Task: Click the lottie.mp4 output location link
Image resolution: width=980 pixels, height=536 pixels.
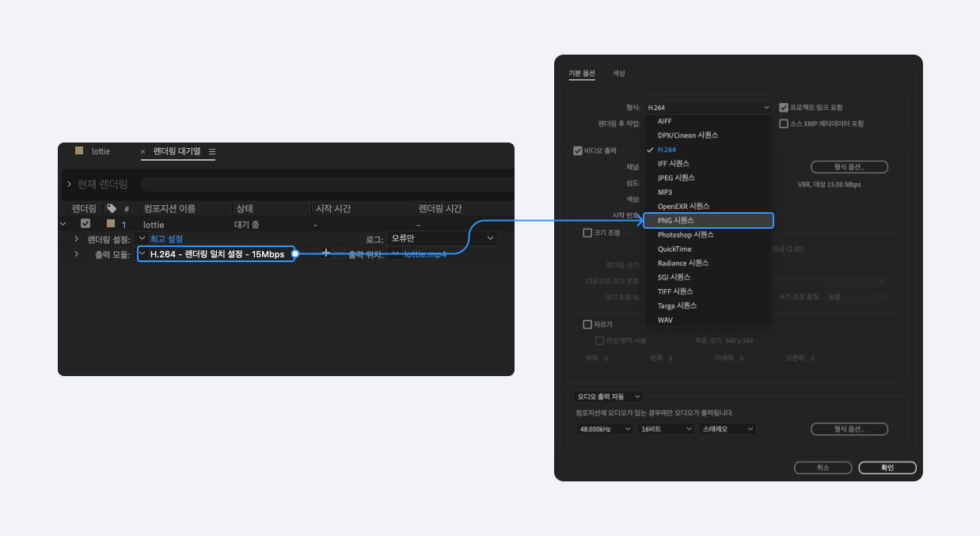Action: 425,254
